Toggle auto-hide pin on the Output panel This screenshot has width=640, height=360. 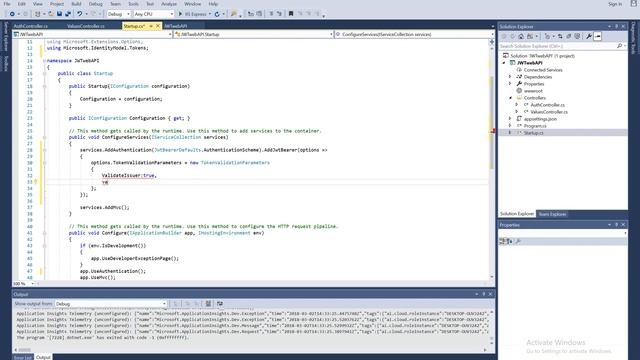(x=484, y=294)
